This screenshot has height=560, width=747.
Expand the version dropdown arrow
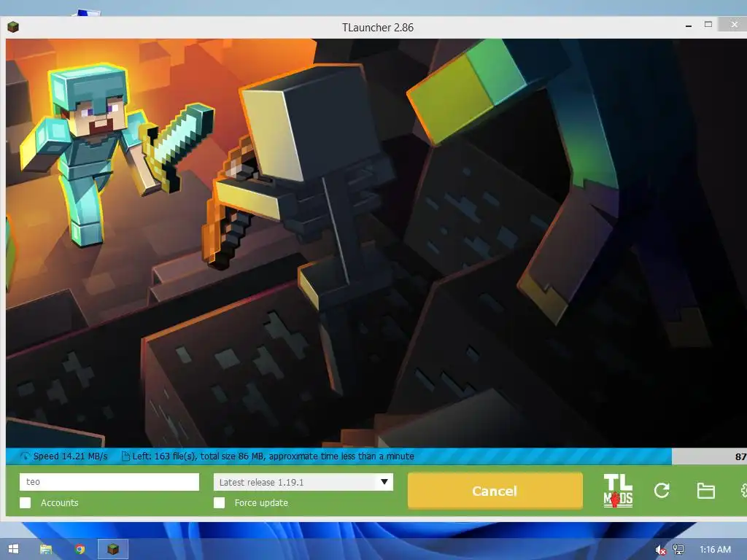384,482
